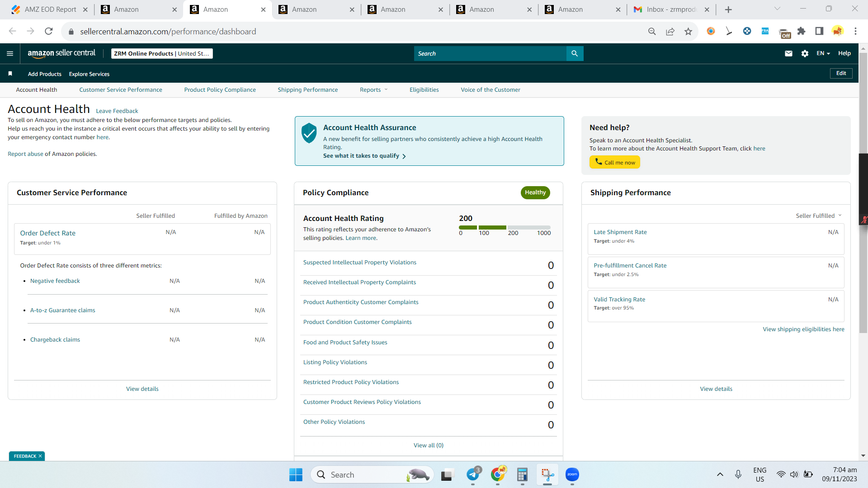Click the Account Health Assurance shield icon
868x488 pixels.
pyautogui.click(x=309, y=133)
